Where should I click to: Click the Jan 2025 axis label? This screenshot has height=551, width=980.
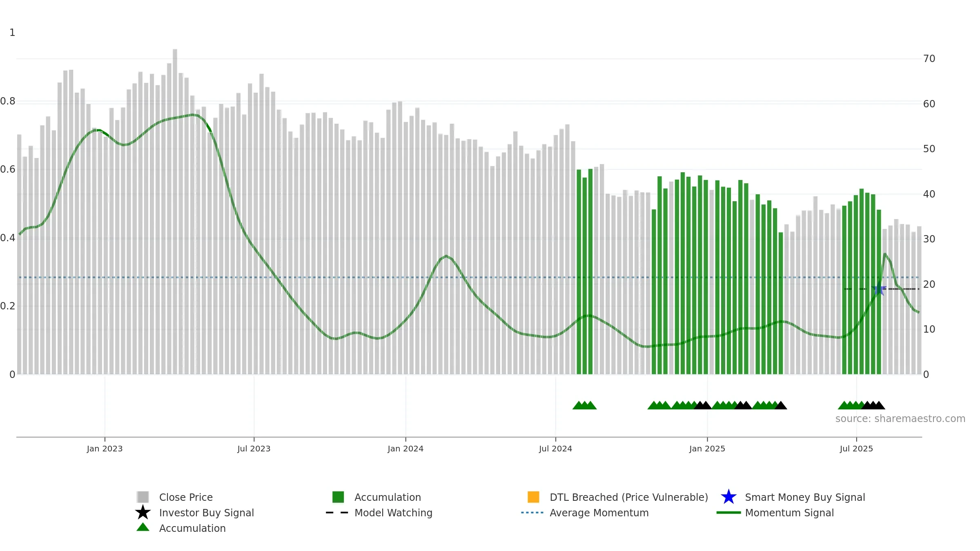pos(707,449)
